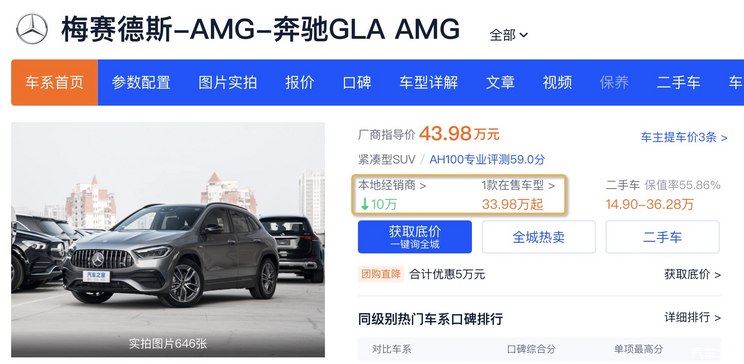Click the 获取底价 blue button
Image resolution: width=744 pixels, height=364 pixels.
point(415,236)
